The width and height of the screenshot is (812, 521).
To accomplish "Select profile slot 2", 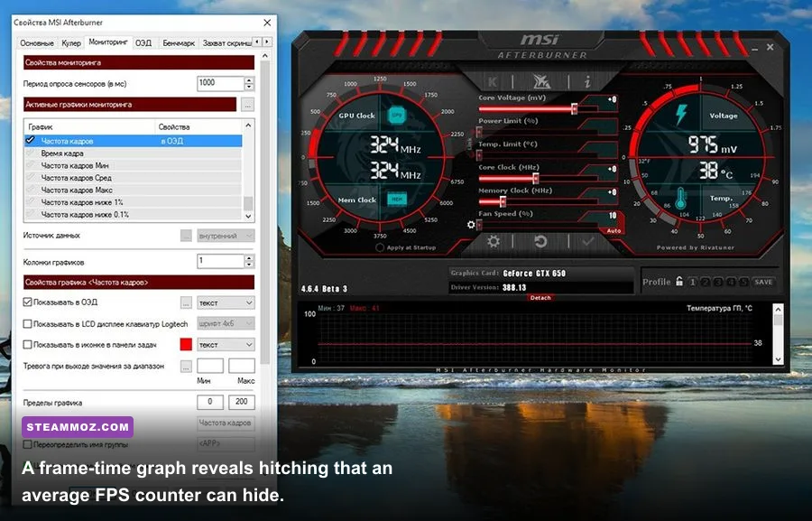I will pos(706,282).
